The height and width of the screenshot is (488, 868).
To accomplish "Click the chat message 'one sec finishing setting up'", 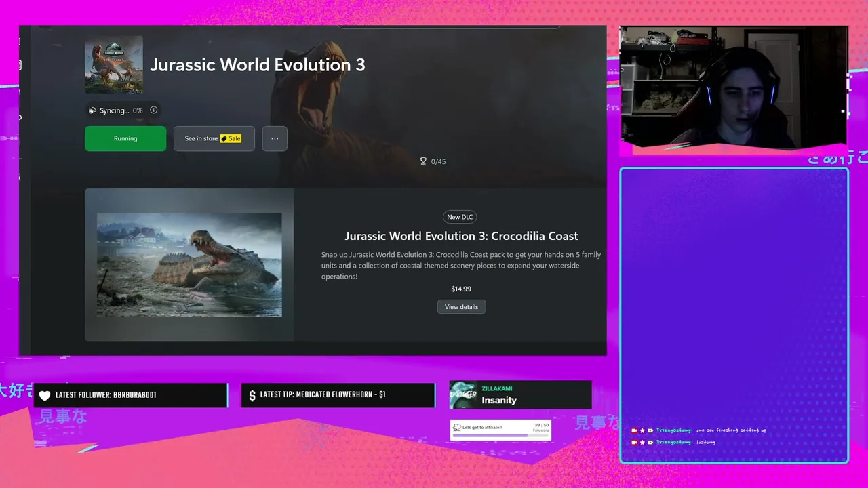I will [x=731, y=430].
